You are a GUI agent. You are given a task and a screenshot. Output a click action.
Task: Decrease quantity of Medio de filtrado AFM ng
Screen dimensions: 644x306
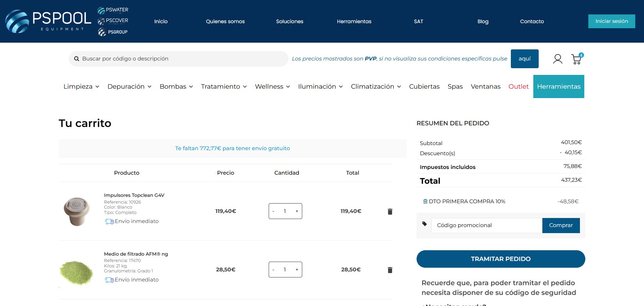[273, 270]
